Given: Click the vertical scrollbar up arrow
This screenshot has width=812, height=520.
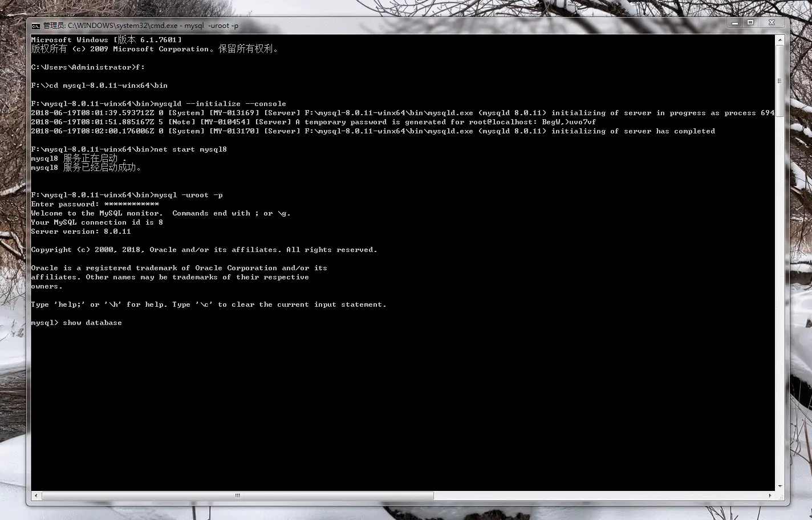Looking at the screenshot, I should click(x=779, y=40).
